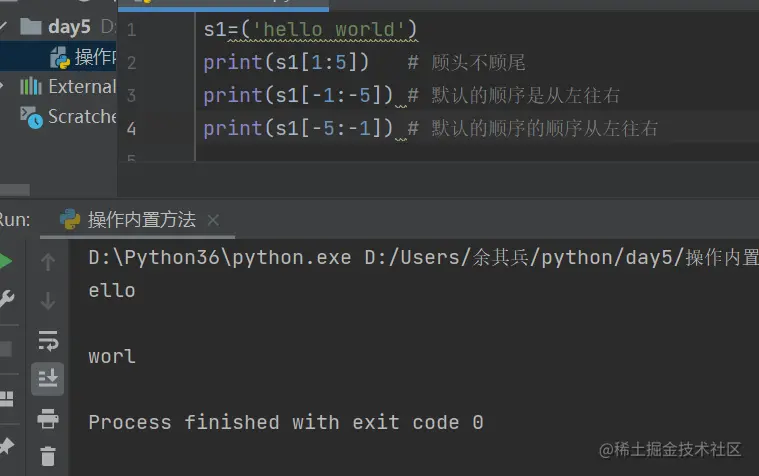Click line number 3 in the gutter
The width and height of the screenshot is (759, 476).
point(131,96)
